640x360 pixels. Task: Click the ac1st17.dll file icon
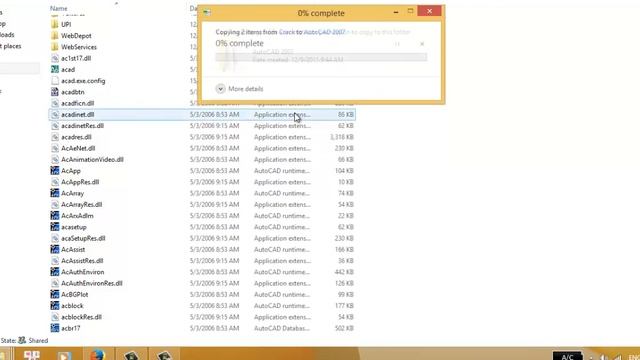55,58
